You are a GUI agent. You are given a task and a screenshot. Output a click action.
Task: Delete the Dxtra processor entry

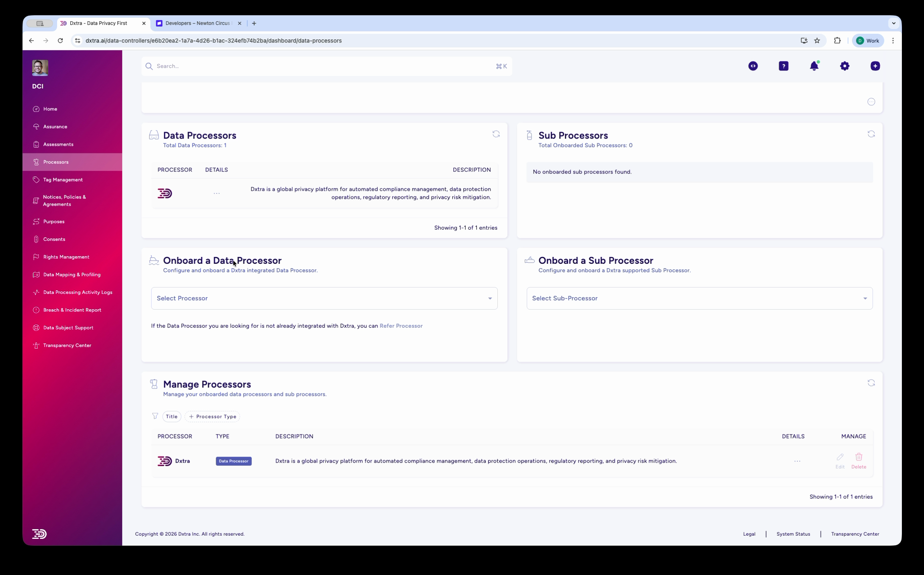click(859, 461)
